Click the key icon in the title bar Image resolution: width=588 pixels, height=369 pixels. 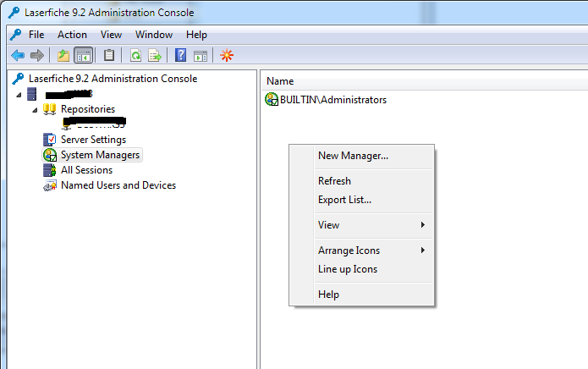14,13
